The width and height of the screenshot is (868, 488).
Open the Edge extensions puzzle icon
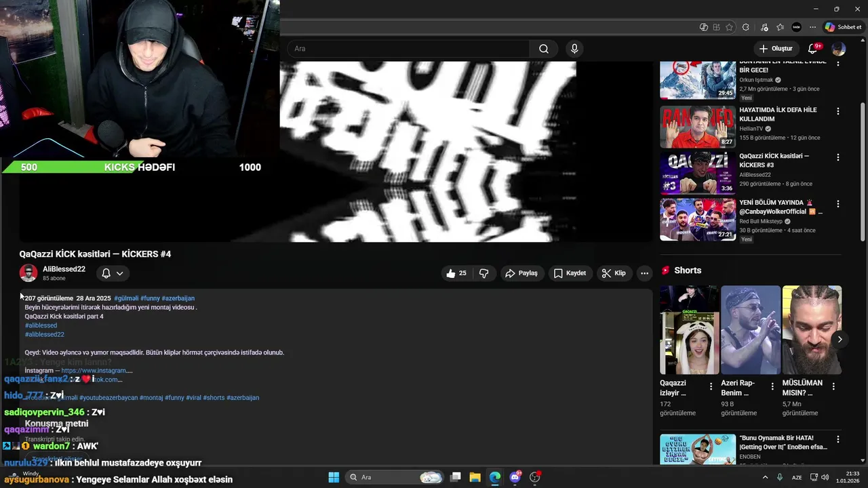[745, 27]
